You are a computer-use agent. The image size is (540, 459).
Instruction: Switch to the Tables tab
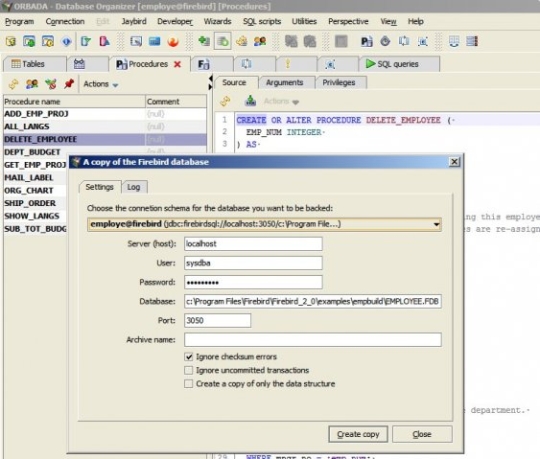[34, 64]
